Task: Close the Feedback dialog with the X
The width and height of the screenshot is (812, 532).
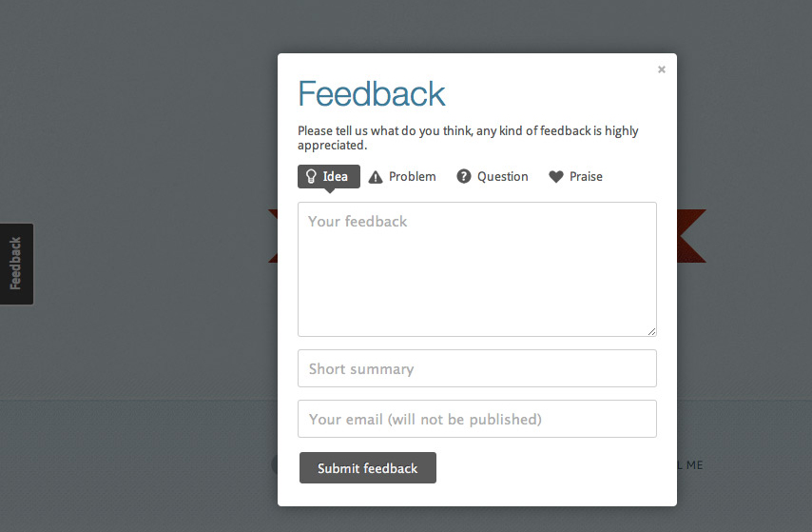Action: pos(662,69)
